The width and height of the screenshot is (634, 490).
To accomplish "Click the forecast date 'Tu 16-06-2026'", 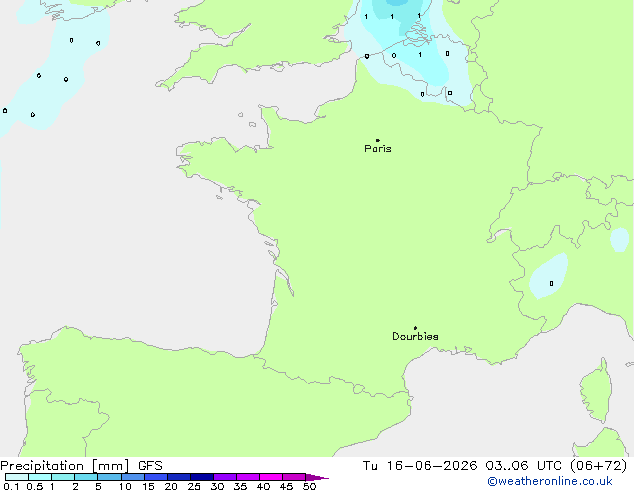I will (x=420, y=466).
